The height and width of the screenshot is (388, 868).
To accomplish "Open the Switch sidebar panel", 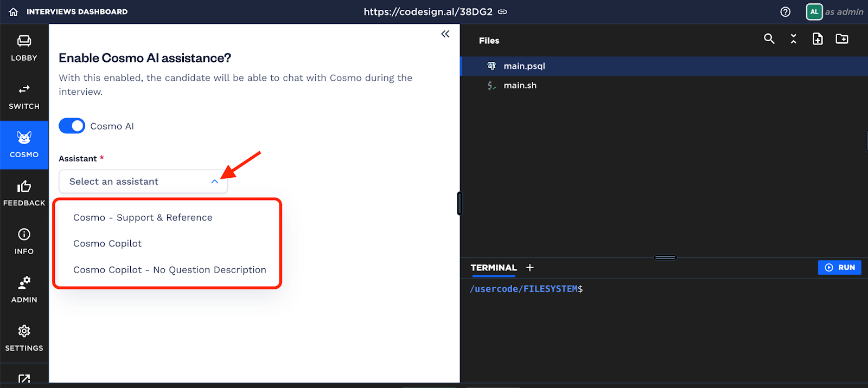I will point(24,96).
